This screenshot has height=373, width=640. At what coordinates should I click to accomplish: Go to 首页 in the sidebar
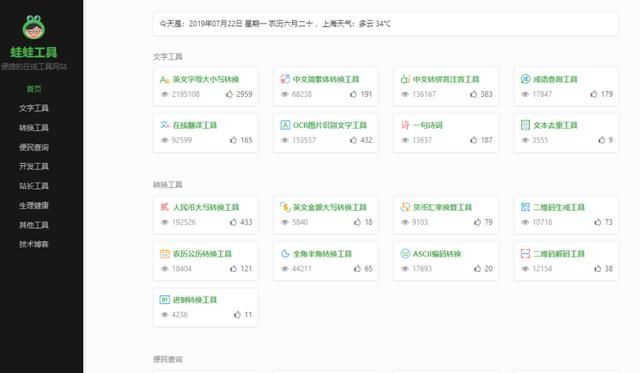point(34,89)
